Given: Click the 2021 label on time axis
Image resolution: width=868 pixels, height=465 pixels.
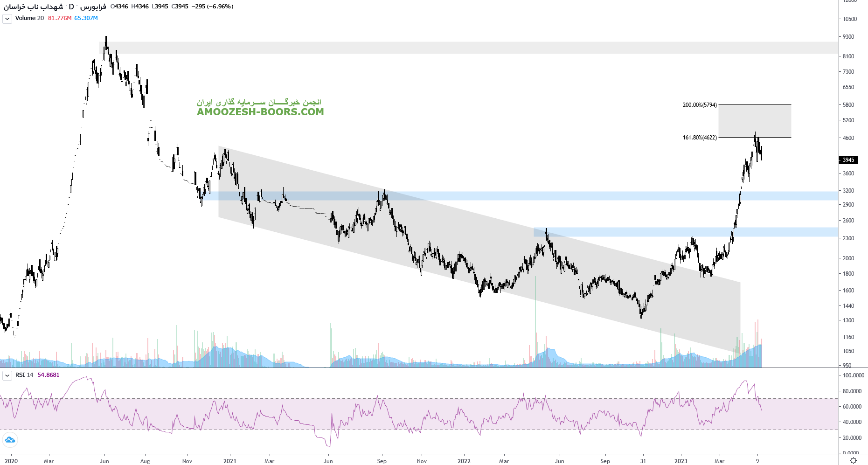Looking at the screenshot, I should click(x=229, y=461).
